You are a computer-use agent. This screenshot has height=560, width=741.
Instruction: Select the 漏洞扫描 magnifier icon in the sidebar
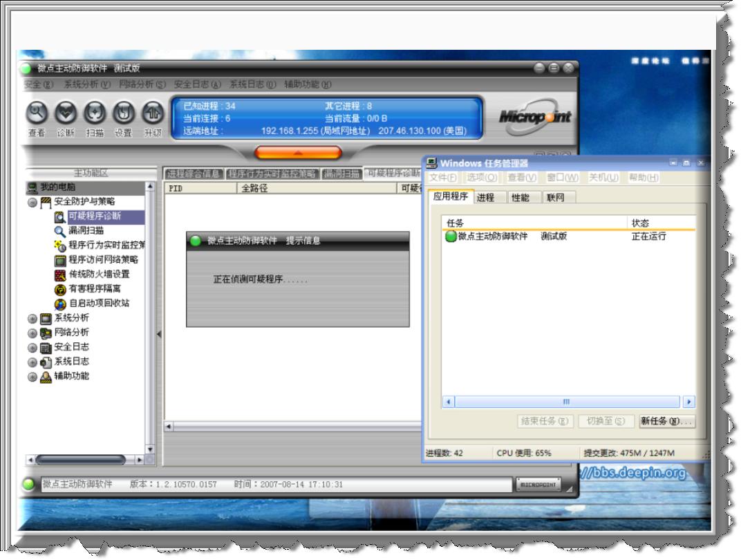pyautogui.click(x=60, y=231)
